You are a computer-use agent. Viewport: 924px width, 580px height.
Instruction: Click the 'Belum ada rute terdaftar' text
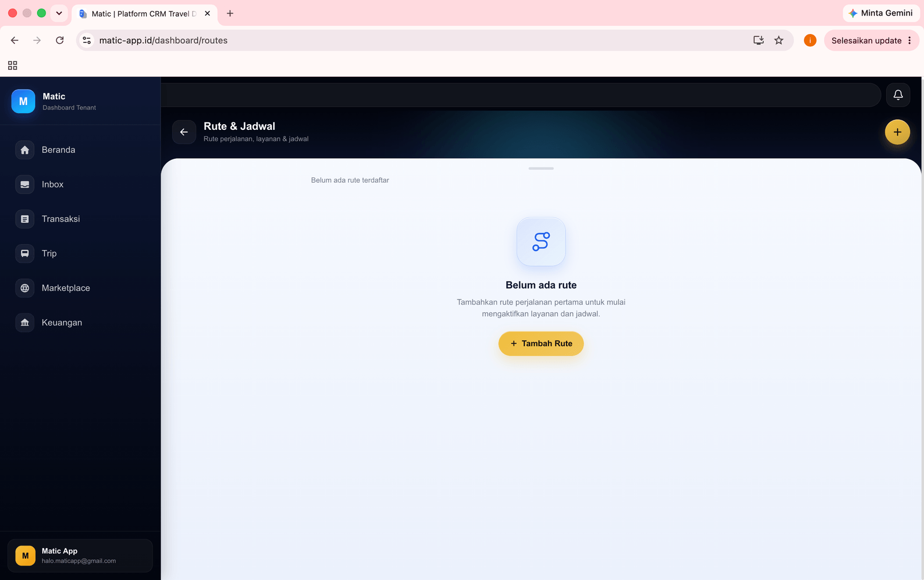(x=350, y=181)
